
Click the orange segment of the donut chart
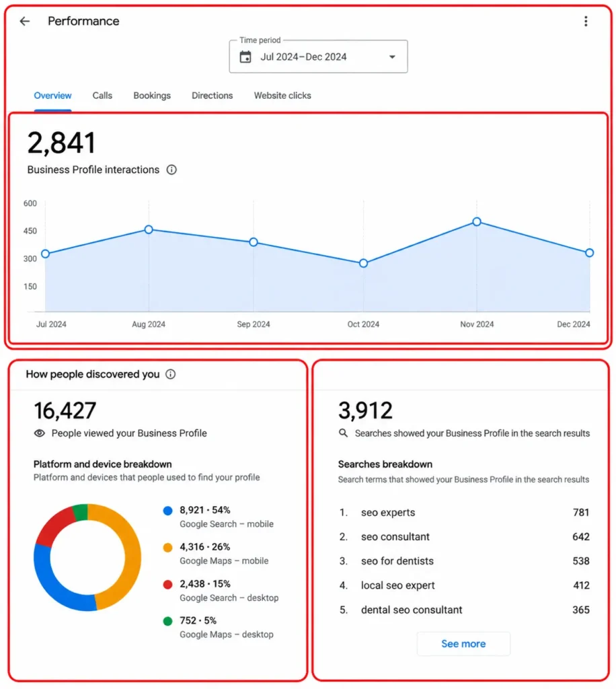pos(132,557)
